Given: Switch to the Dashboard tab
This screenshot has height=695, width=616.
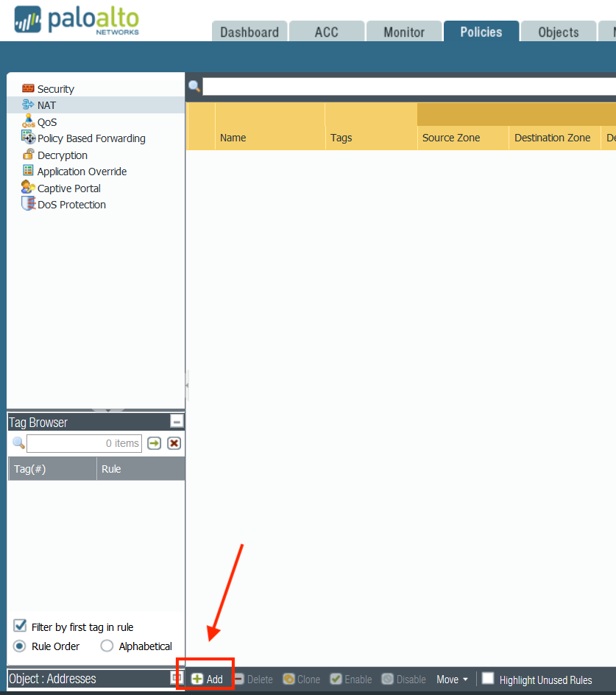Looking at the screenshot, I should 249,32.
